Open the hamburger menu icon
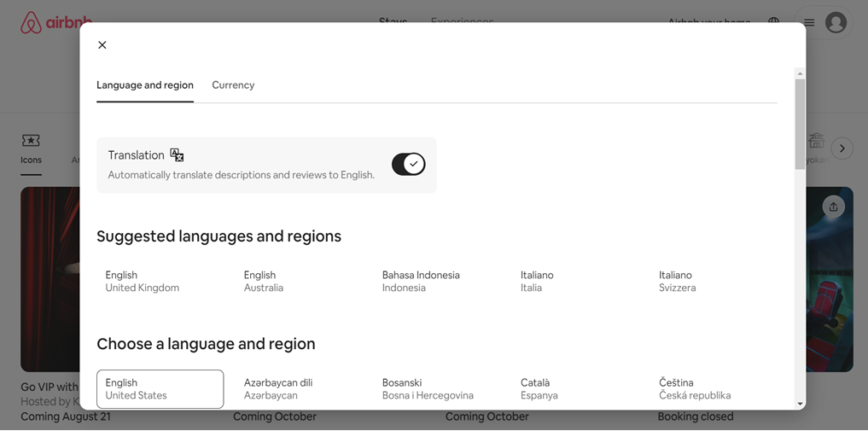Screen dimensions: 868x431 809,23
